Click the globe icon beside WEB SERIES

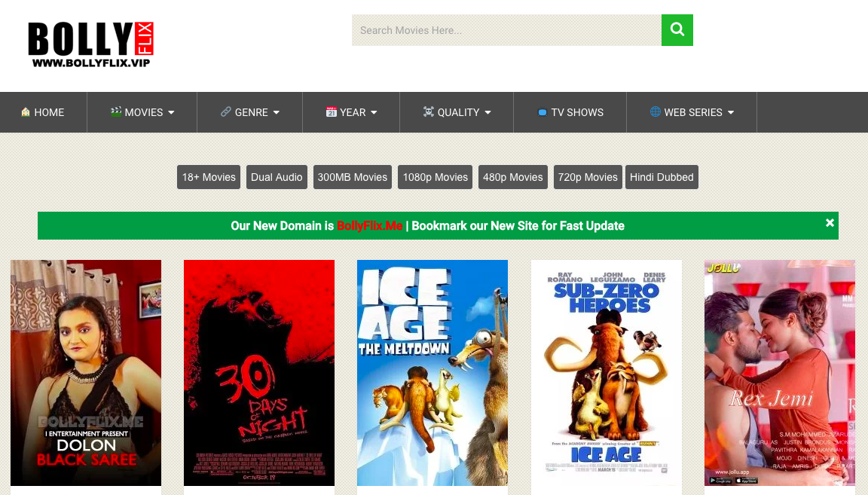[x=655, y=112]
